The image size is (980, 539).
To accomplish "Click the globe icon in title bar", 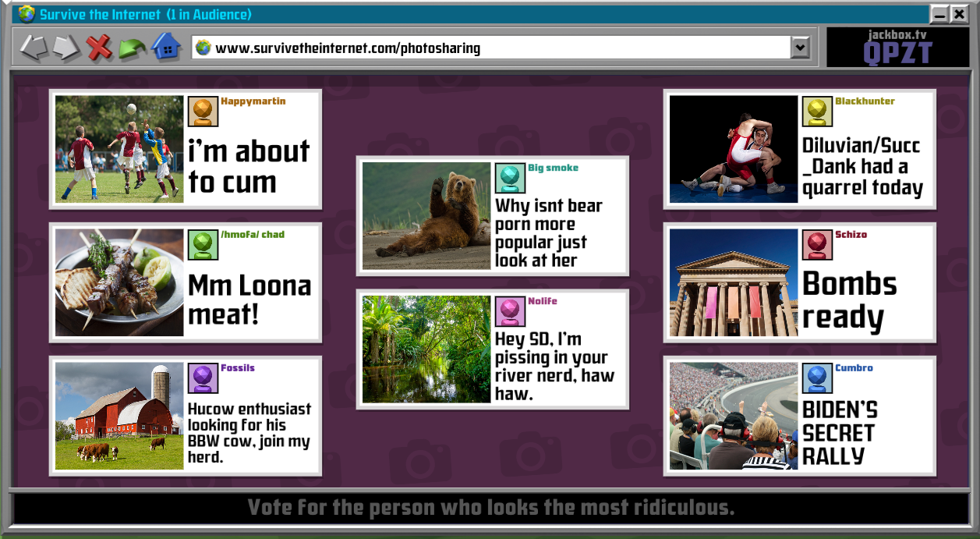I will tap(27, 14).
